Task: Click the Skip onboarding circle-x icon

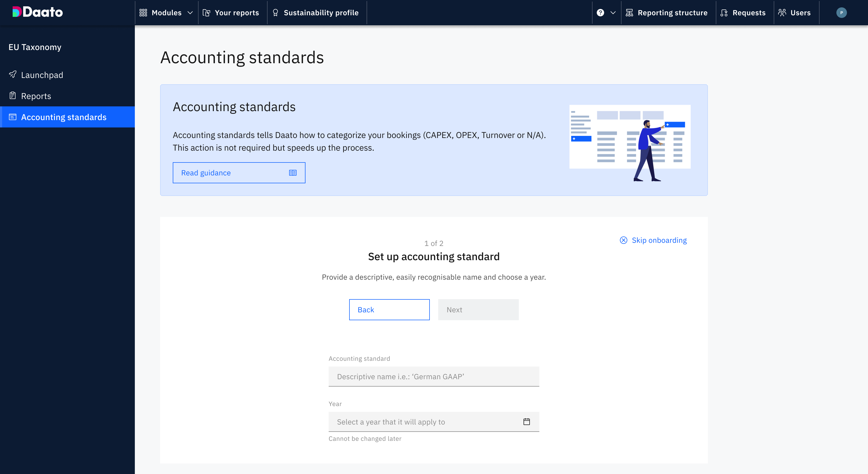Action: pos(623,240)
